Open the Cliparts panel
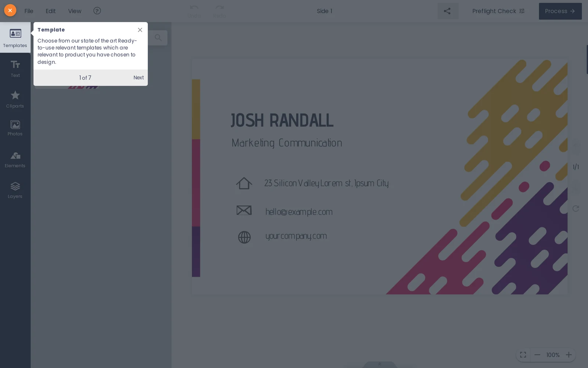This screenshot has height=368, width=588. pyautogui.click(x=15, y=99)
